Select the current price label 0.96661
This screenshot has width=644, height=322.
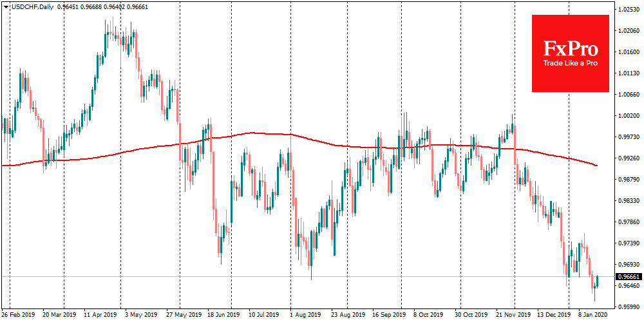628,277
